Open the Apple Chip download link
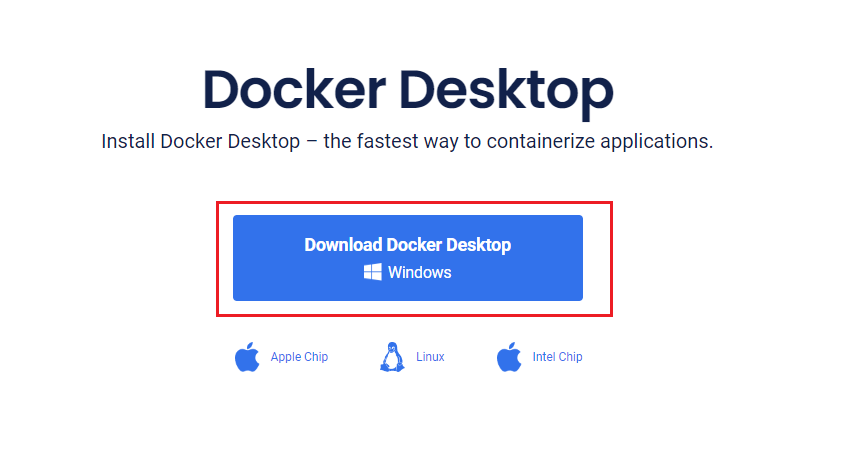 (x=299, y=357)
